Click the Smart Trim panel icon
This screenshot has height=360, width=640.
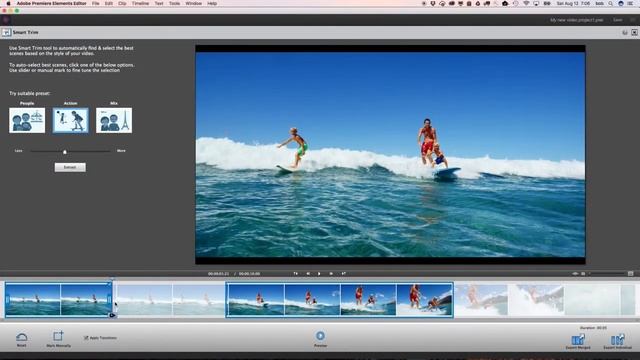(6, 32)
